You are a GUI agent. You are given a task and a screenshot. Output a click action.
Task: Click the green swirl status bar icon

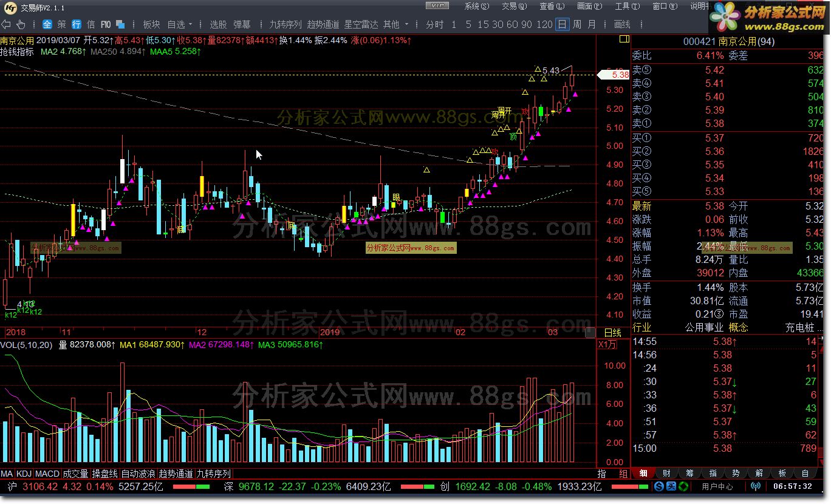(683, 486)
